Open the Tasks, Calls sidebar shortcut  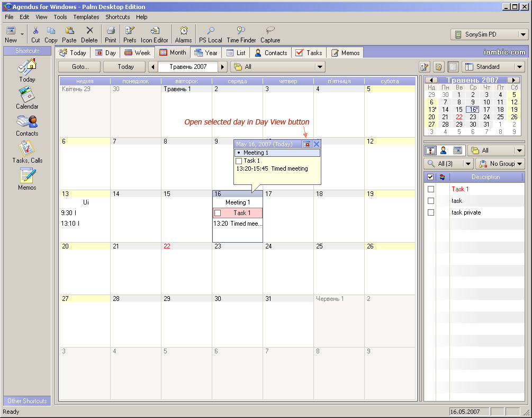[27, 152]
